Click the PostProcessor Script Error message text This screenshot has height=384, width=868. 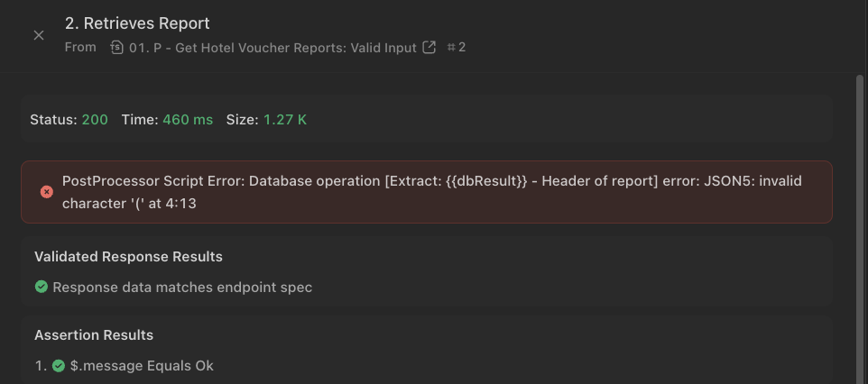tap(432, 192)
